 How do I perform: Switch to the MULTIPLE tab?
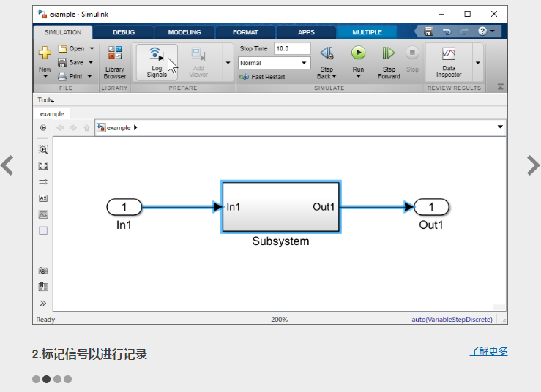tap(367, 32)
